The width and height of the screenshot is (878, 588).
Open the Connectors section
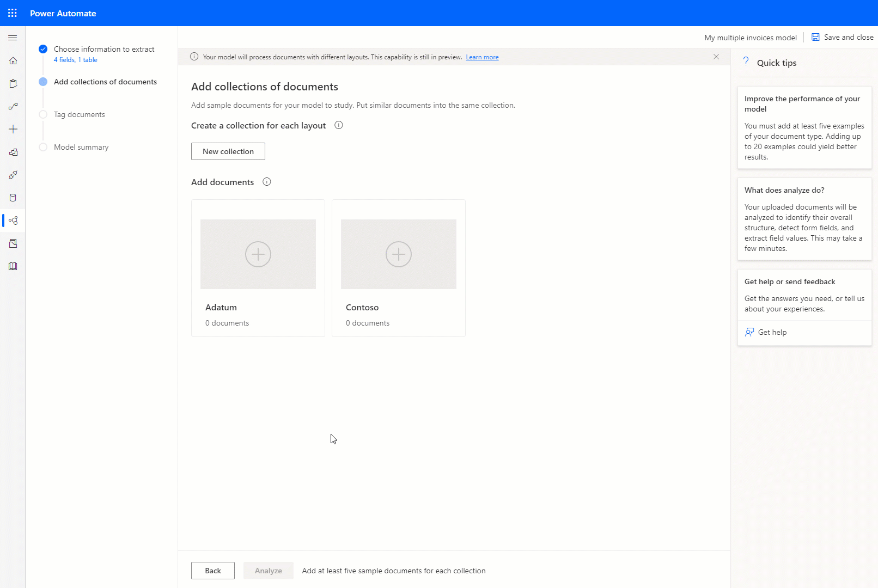pos(13,175)
